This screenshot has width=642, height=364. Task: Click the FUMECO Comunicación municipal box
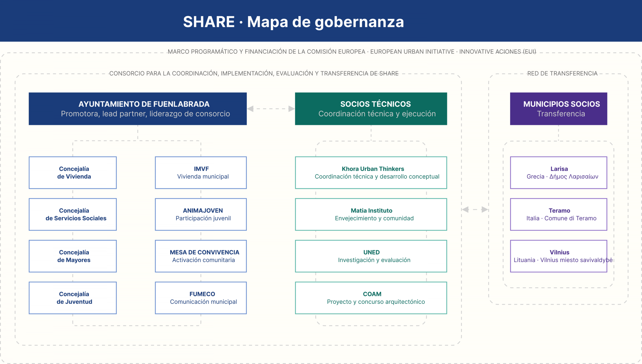(201, 298)
